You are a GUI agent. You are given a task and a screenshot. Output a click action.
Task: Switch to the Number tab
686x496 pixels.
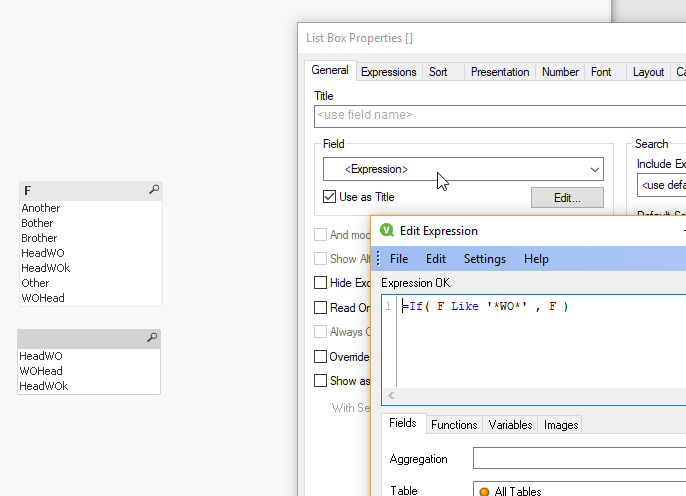[560, 72]
